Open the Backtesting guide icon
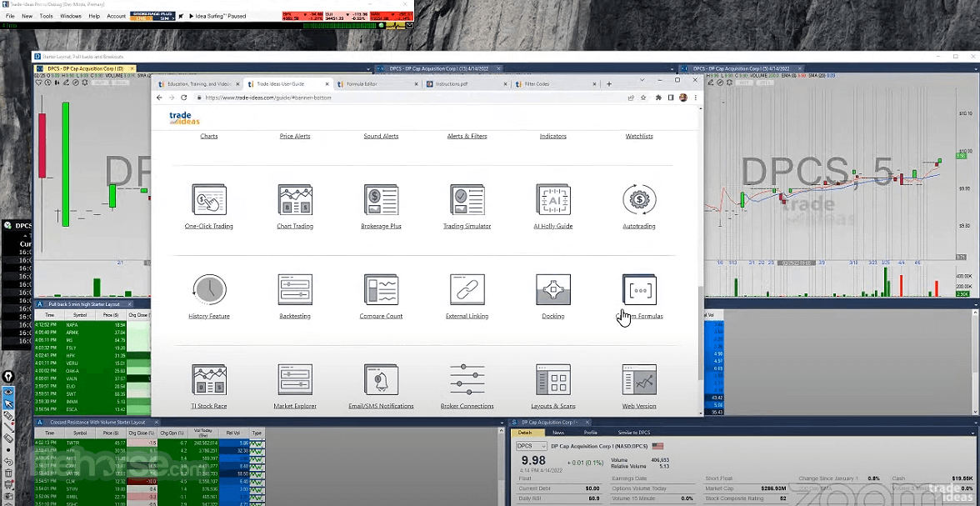Screen dimensions: 980x506 [x=295, y=290]
